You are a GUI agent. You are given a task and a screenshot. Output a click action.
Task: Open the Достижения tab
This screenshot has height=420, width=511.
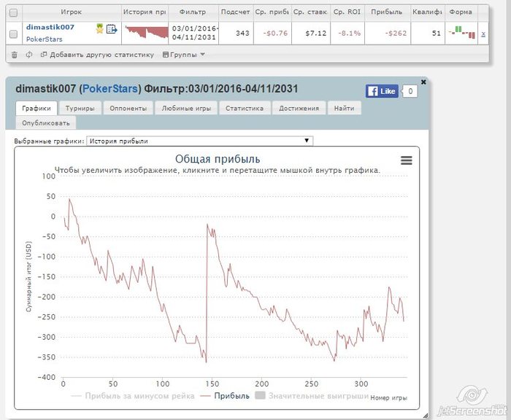tap(299, 108)
